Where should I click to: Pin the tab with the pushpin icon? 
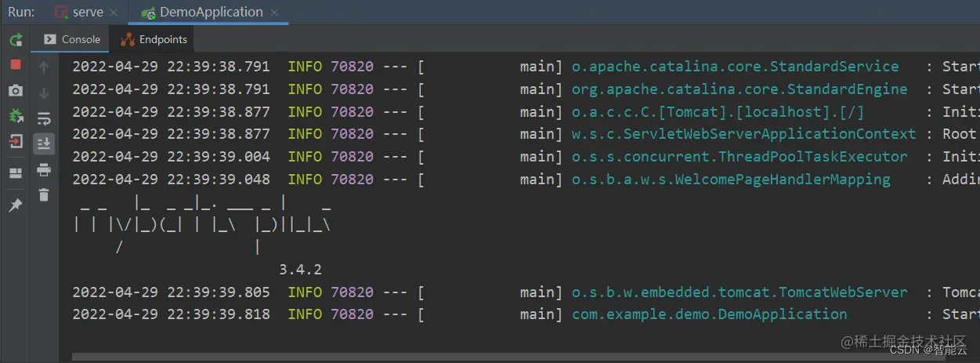(16, 205)
